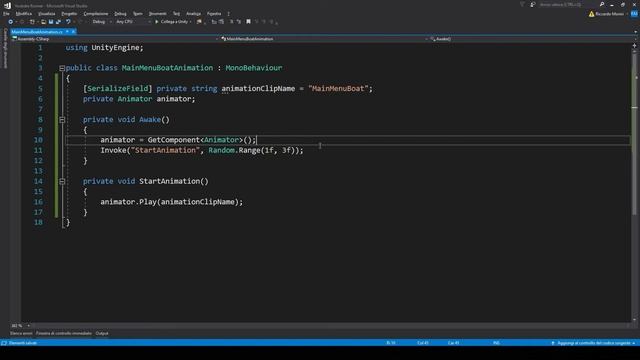Click the open tabs list arrow at right
Screen dimensions: 640x360
pyautogui.click(x=635, y=31)
